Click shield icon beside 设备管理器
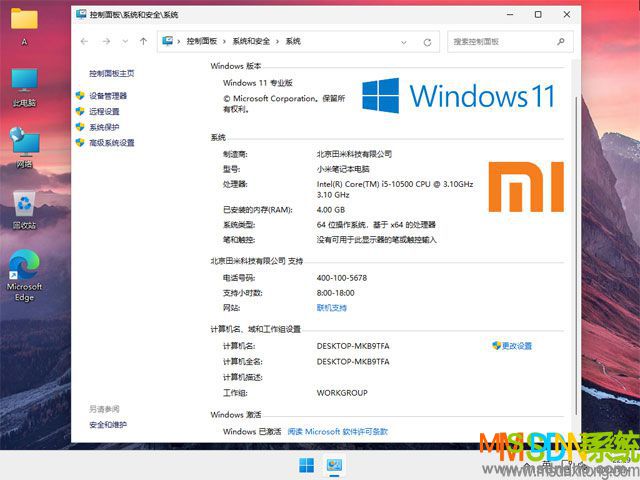This screenshot has height=480, width=640. [80, 96]
